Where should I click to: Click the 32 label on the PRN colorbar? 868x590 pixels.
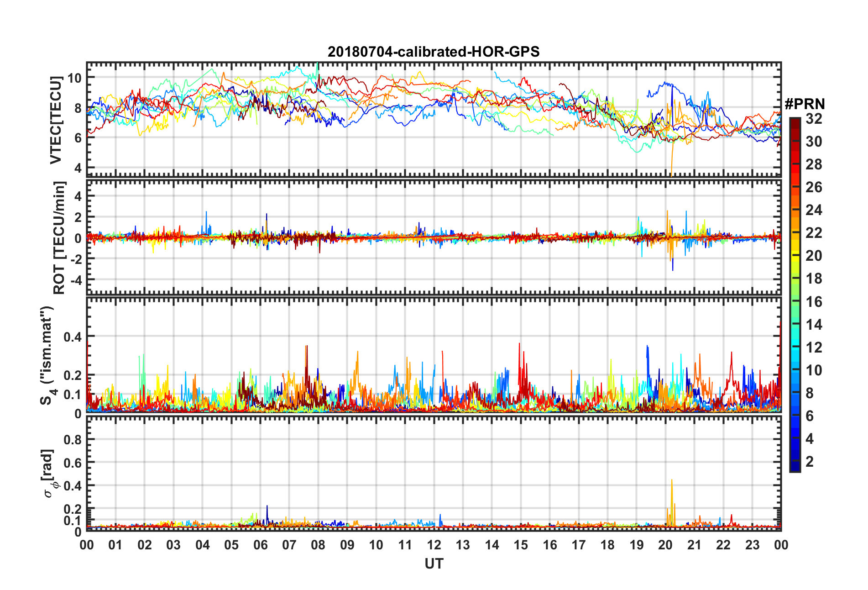click(x=814, y=119)
